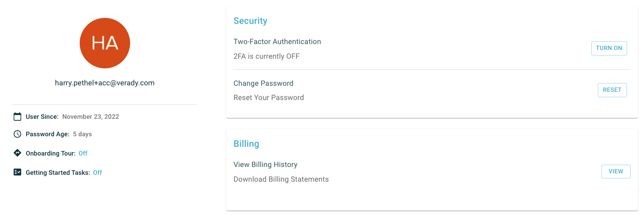Toggle Getting Started Tasks Off link

(98, 172)
